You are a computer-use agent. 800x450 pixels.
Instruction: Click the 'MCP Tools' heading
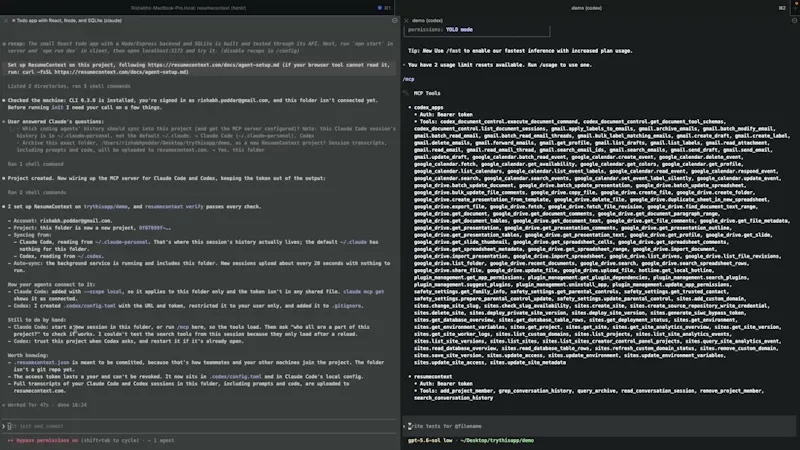[427, 93]
